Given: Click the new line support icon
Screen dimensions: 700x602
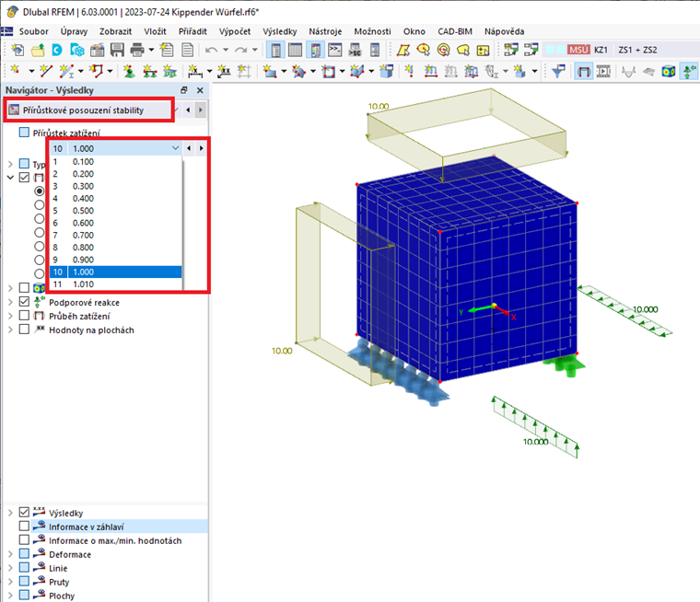Looking at the screenshot, I should click(x=149, y=71).
